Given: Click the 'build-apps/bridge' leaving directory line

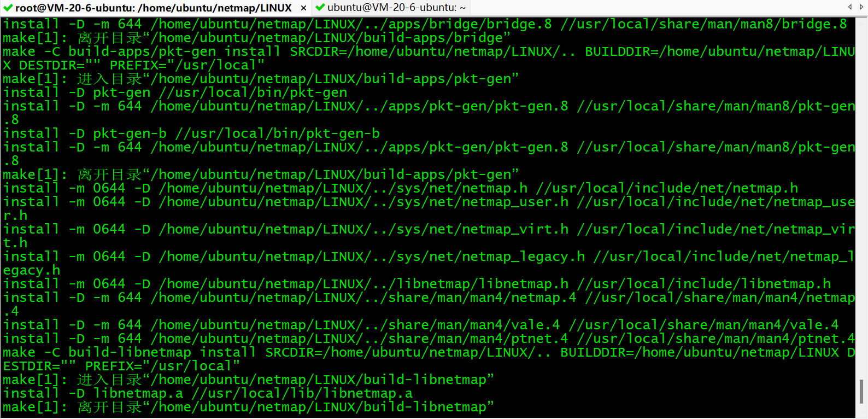Looking at the screenshot, I should (257, 38).
